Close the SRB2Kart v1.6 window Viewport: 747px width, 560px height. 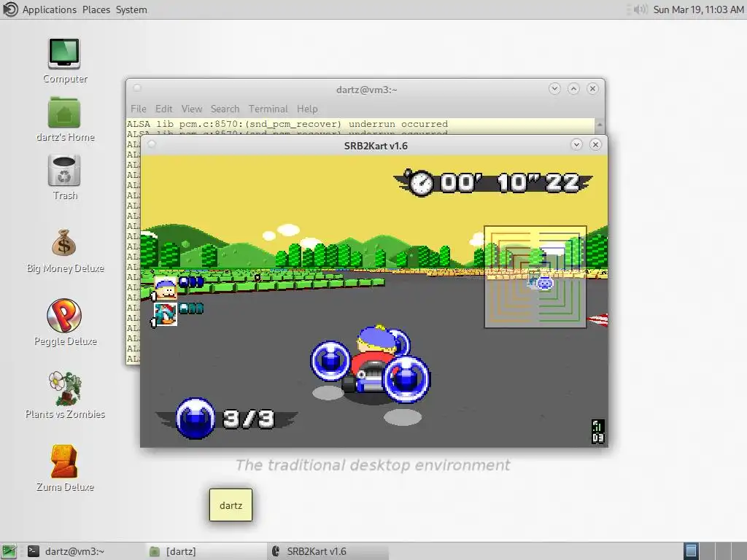tap(595, 144)
